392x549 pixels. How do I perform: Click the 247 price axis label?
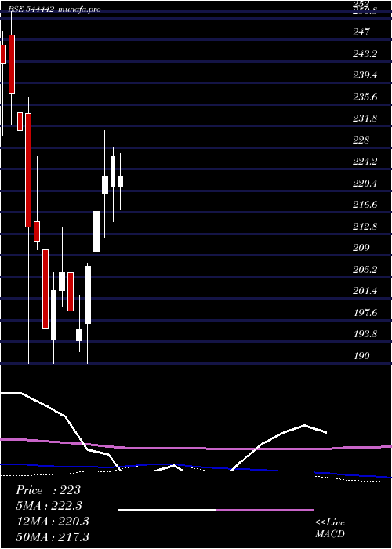pos(361,32)
